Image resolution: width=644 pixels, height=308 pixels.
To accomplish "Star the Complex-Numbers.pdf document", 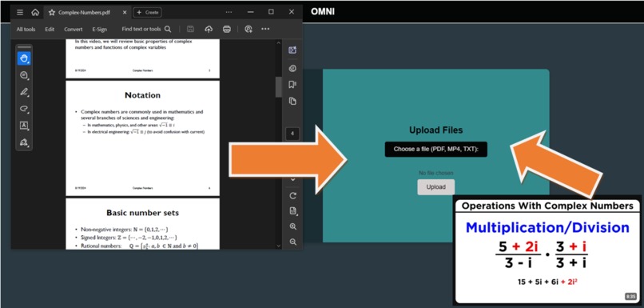I will click(52, 12).
